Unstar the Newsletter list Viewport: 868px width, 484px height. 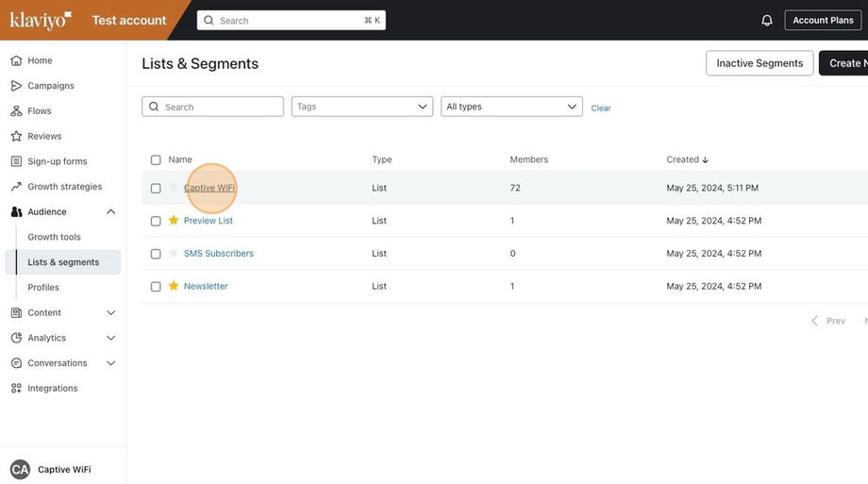[174, 286]
